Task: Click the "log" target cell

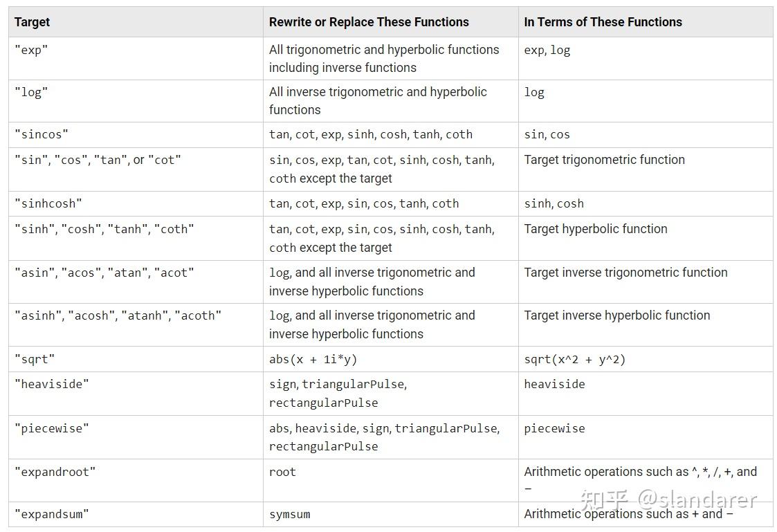Action: click(x=31, y=92)
